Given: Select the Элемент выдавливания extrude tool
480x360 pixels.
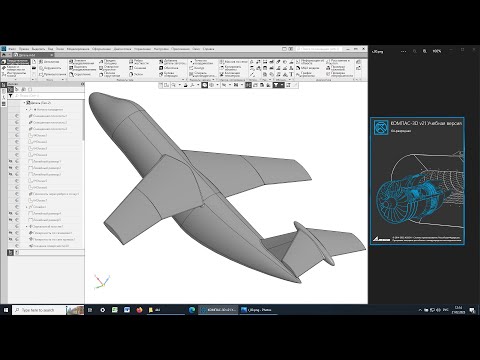Looking at the screenshot, I should pyautogui.click(x=82, y=62).
